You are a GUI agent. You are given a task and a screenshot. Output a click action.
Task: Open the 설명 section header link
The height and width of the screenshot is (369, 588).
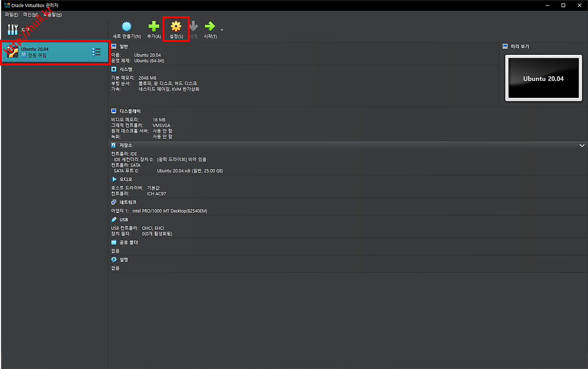coord(123,260)
